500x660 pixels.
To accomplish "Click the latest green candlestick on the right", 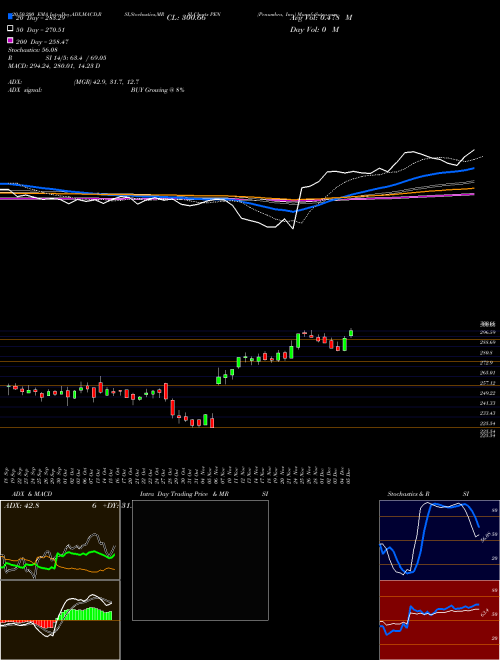I will point(351,333).
